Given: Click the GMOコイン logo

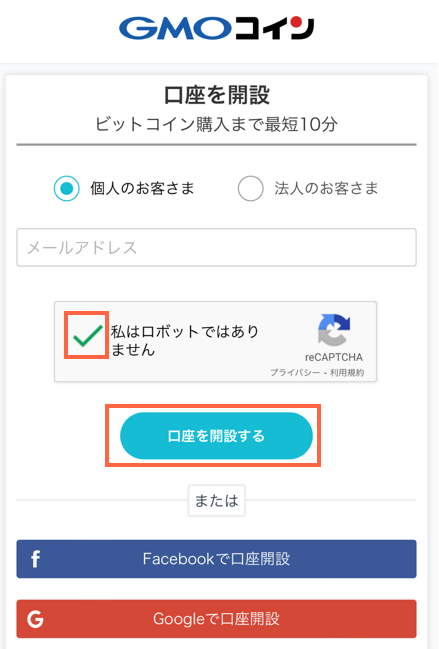Looking at the screenshot, I should [216, 28].
